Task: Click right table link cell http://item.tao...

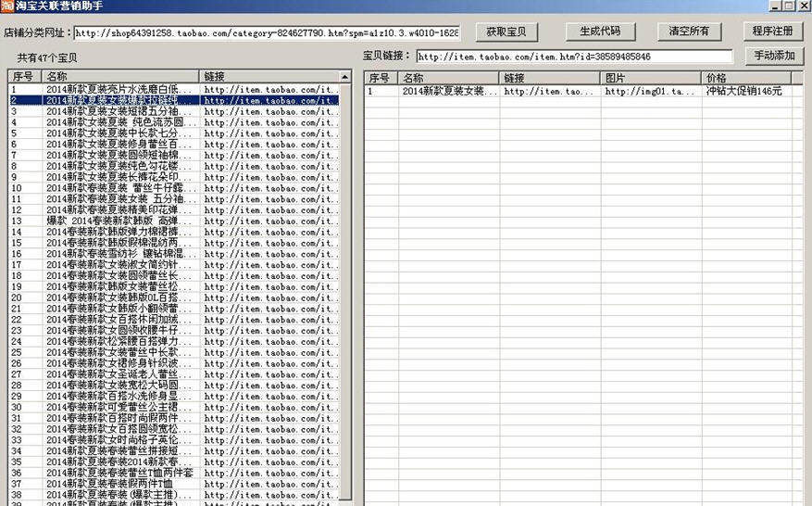Action: 549,91
